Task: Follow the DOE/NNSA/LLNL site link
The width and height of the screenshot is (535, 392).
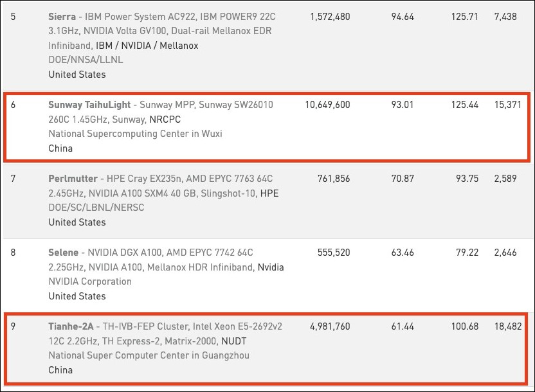Action: point(86,60)
